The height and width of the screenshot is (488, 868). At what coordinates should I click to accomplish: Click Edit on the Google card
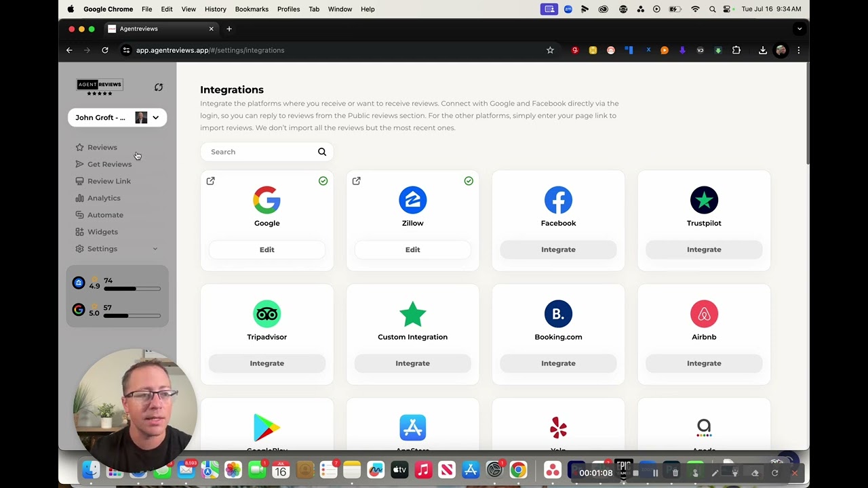click(267, 249)
